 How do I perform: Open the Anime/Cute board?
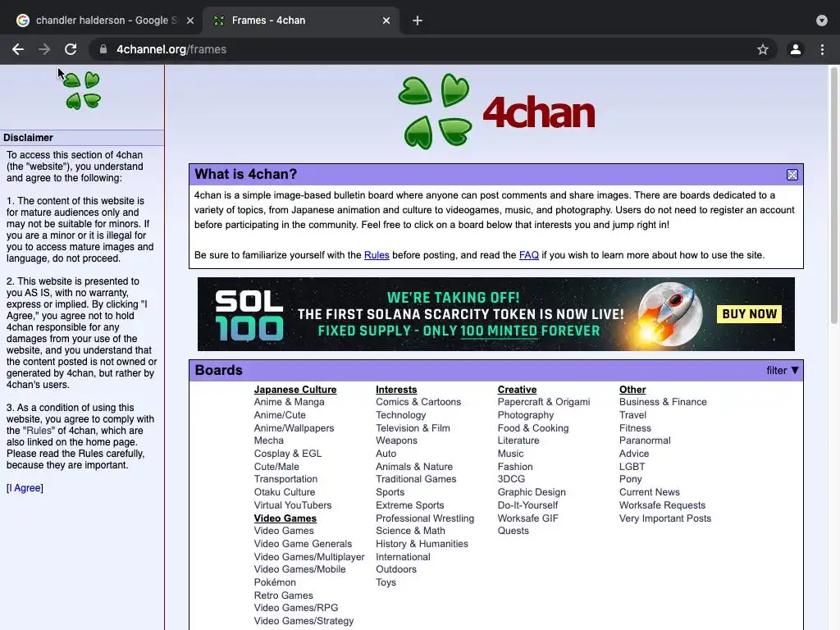click(x=280, y=414)
